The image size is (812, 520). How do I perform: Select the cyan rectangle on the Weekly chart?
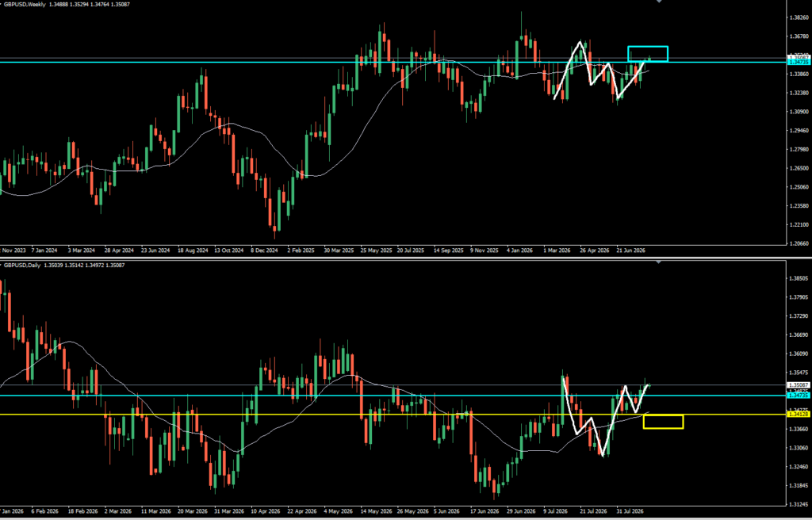pyautogui.click(x=648, y=54)
